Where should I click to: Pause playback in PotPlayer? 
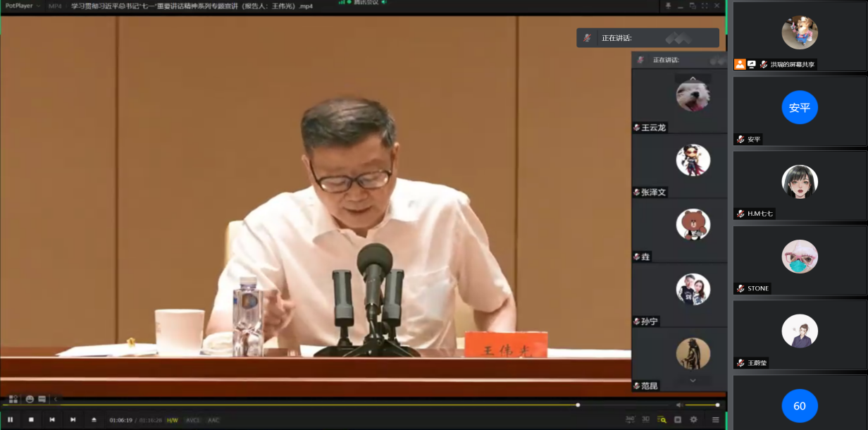point(9,419)
